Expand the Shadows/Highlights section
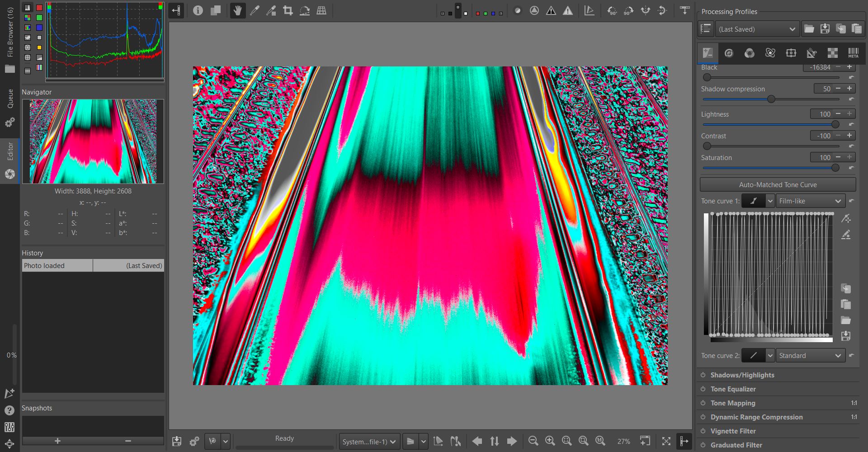Image resolution: width=868 pixels, height=452 pixels. 742,375
